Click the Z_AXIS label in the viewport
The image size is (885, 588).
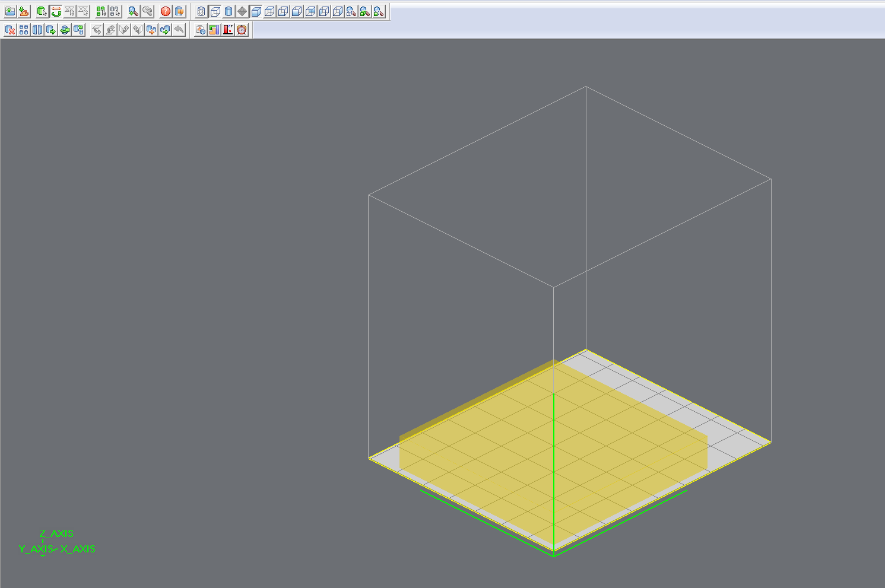pyautogui.click(x=56, y=533)
